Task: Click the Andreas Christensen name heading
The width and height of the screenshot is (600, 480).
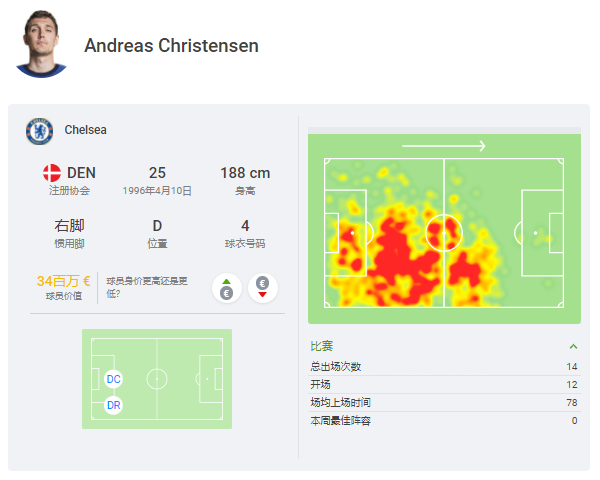Action: (171, 46)
